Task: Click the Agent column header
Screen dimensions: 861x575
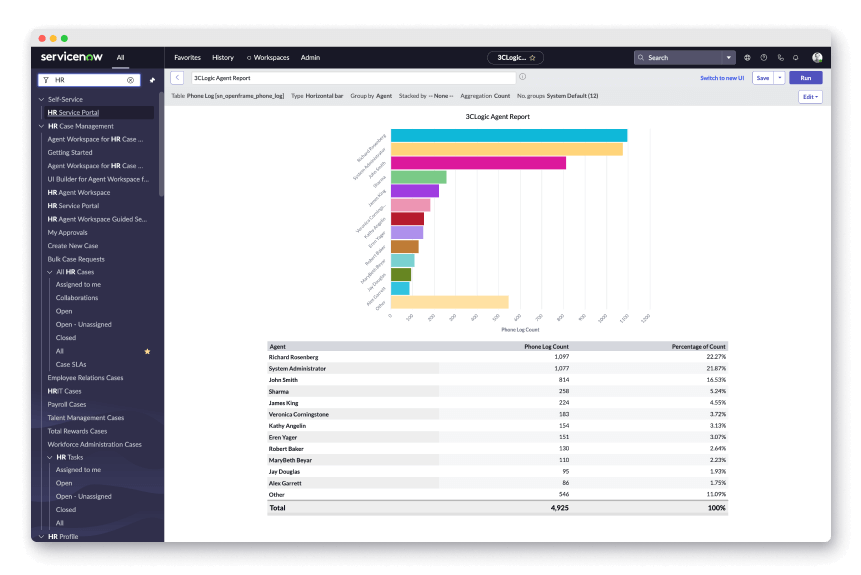Action: point(277,347)
